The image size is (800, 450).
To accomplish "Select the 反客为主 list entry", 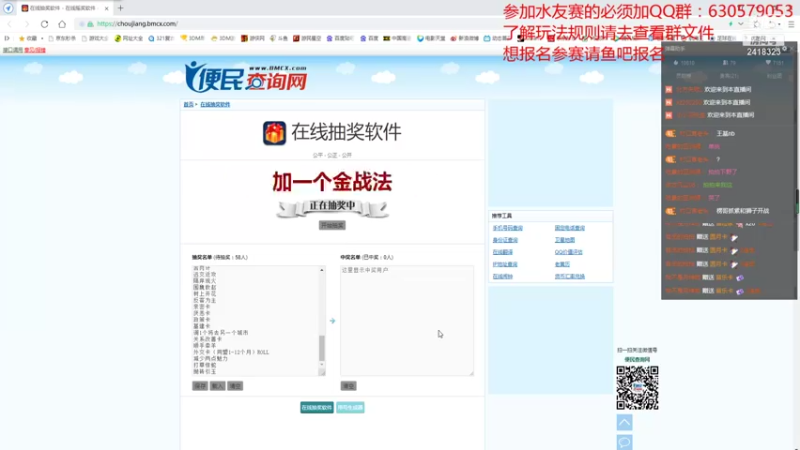I will coord(205,300).
